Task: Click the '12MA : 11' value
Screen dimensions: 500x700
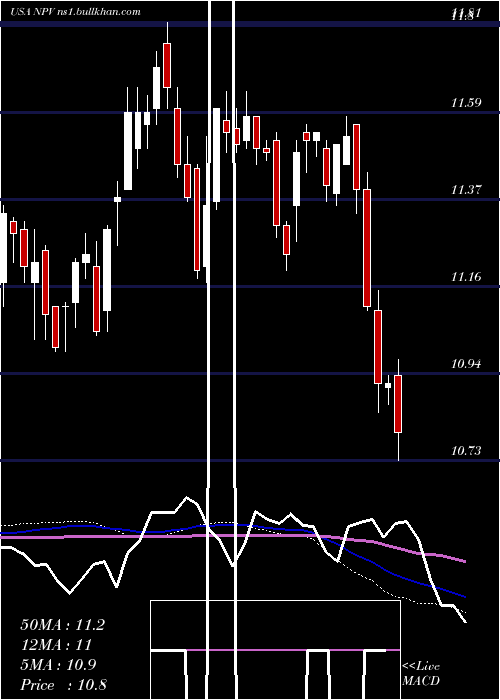Action: coord(56,645)
